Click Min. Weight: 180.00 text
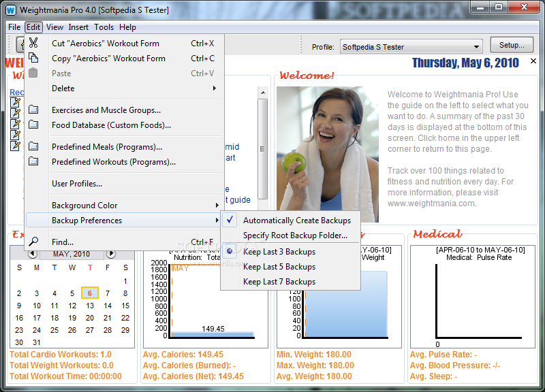Screen dimensions: 545x392 (x=314, y=354)
